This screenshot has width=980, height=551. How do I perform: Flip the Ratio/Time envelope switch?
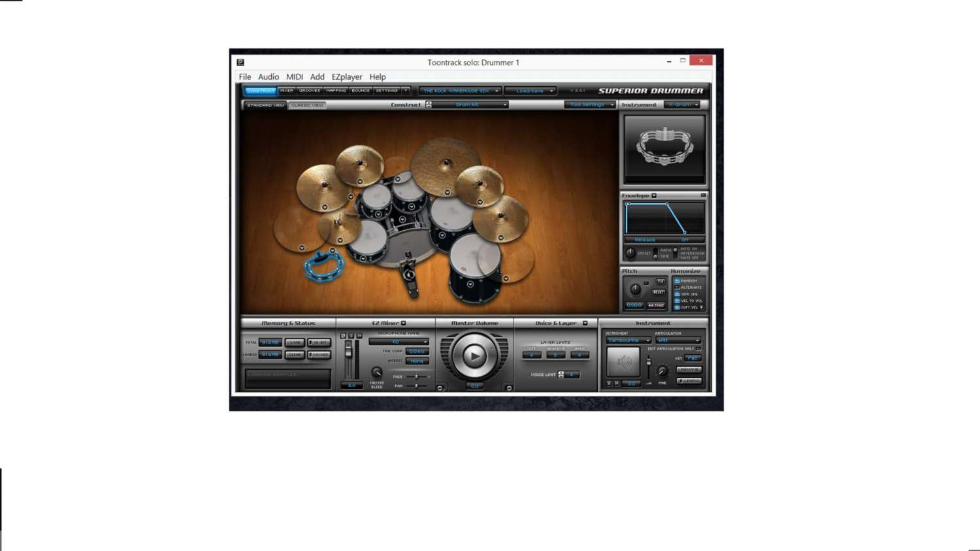click(x=655, y=253)
